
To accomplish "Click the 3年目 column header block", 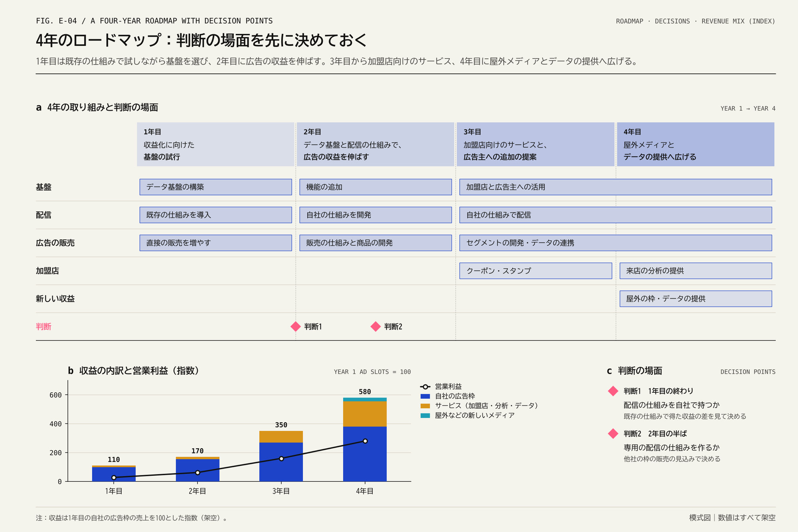I will pos(535,144).
